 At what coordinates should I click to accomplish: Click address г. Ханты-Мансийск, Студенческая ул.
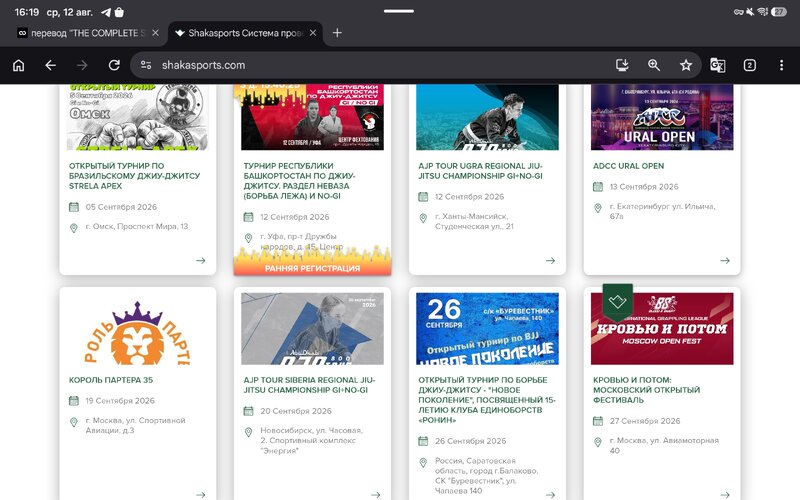click(x=474, y=221)
